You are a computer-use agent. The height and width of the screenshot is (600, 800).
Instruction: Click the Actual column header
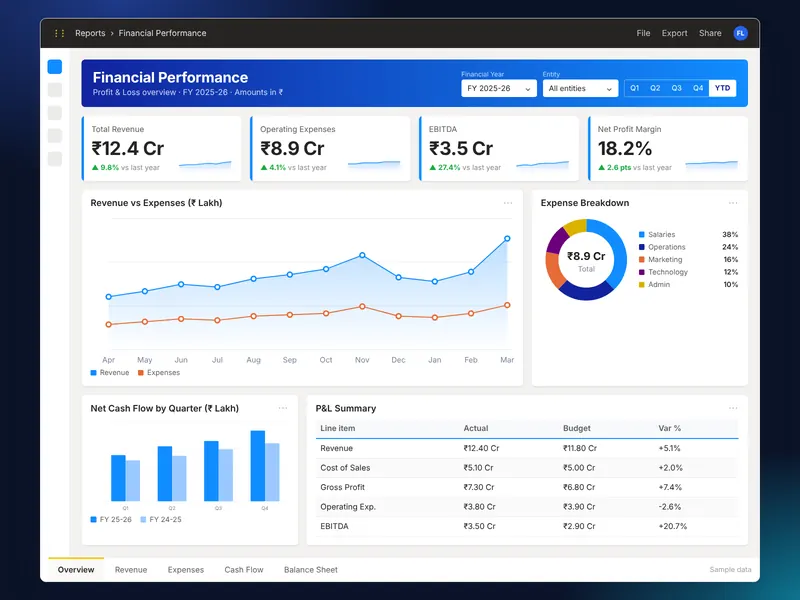[x=476, y=429]
